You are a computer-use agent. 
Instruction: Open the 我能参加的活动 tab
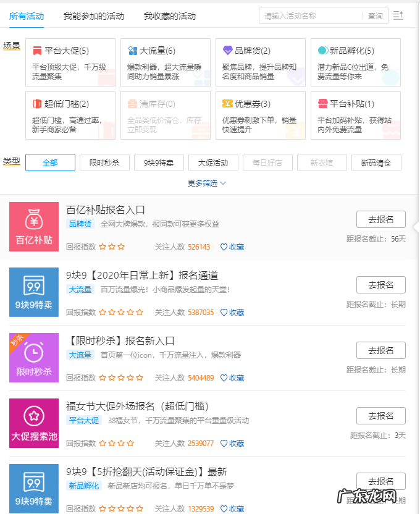click(x=94, y=16)
